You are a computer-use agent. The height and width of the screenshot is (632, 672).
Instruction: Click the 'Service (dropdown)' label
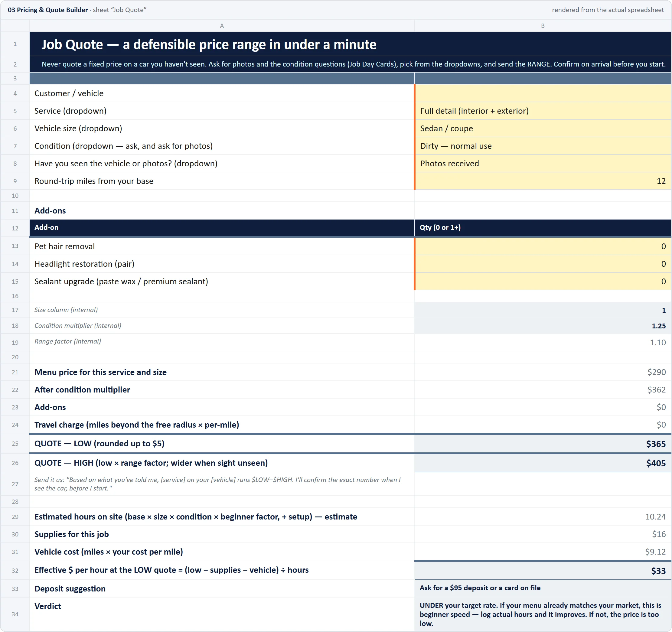point(70,111)
